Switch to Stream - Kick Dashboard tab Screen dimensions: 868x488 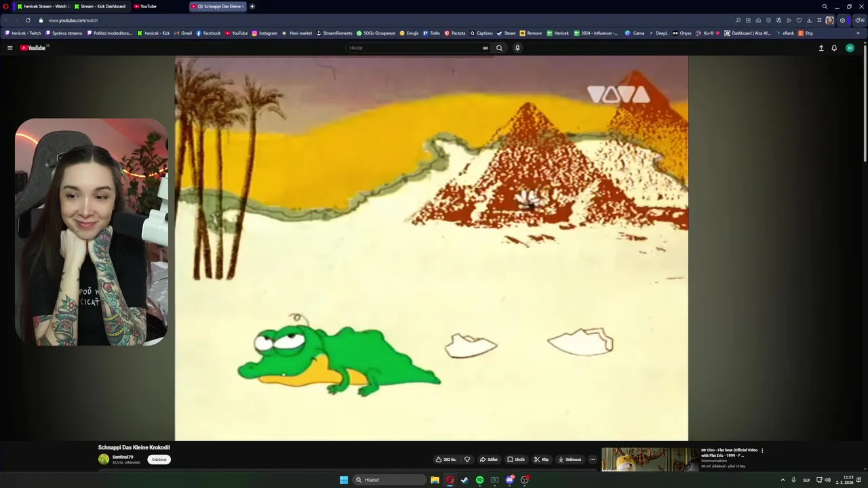pos(100,6)
